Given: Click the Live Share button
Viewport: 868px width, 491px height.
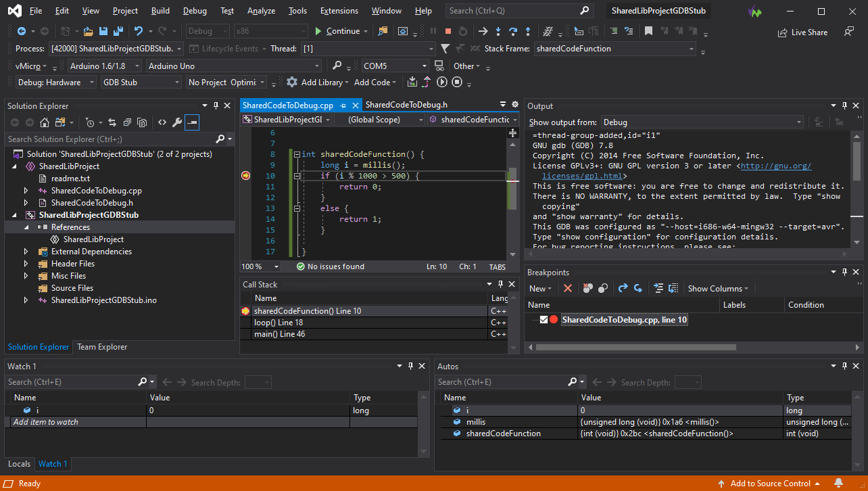Looking at the screenshot, I should tap(803, 32).
